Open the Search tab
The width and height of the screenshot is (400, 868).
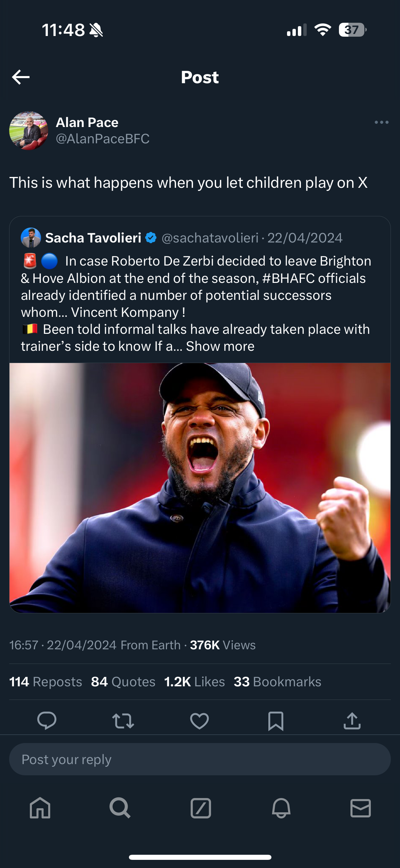[120, 808]
